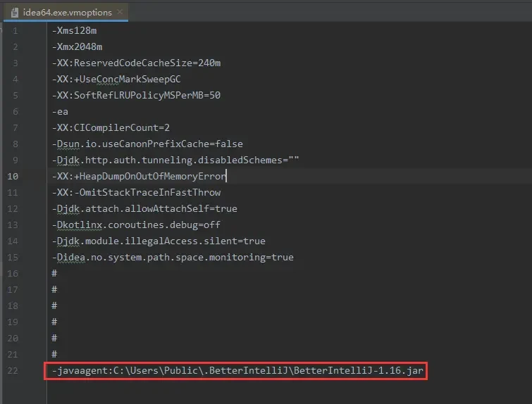This screenshot has width=532, height=404.
Task: Click line number 1 in the gutter
Action: (x=16, y=30)
